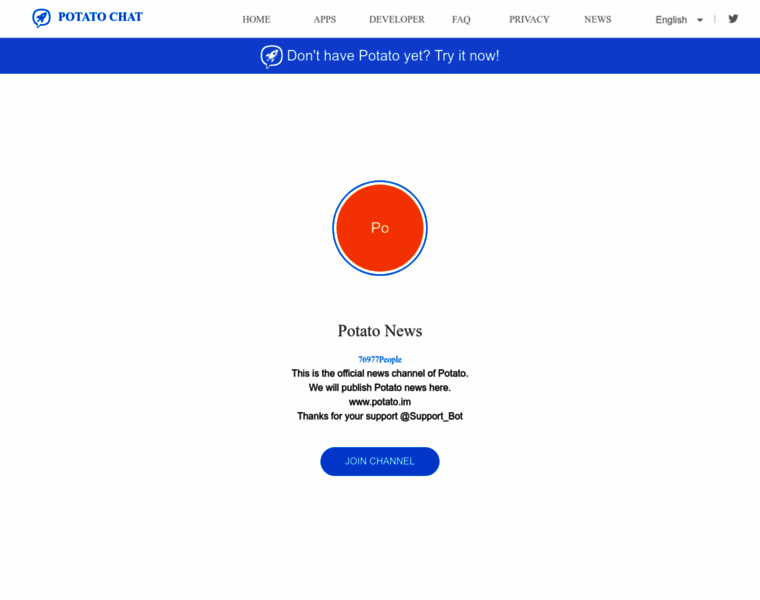Open the FAQ menu item
760x600 pixels.
tap(461, 19)
